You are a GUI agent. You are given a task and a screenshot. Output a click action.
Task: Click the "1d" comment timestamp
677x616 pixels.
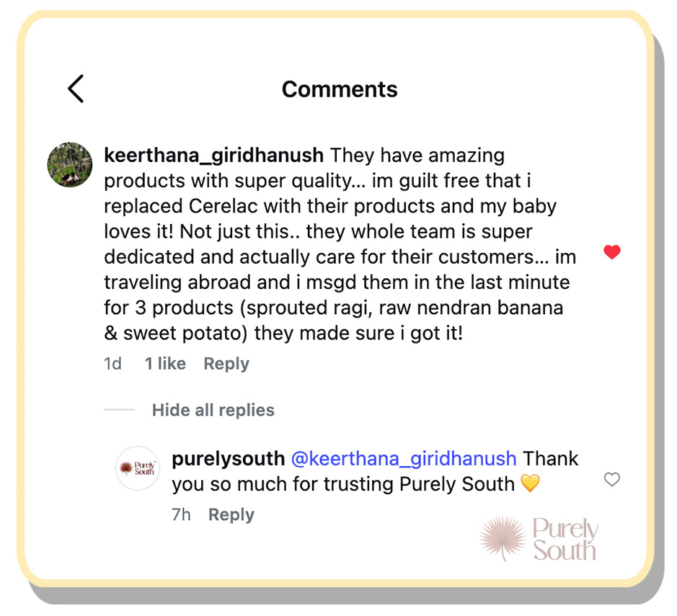112,364
